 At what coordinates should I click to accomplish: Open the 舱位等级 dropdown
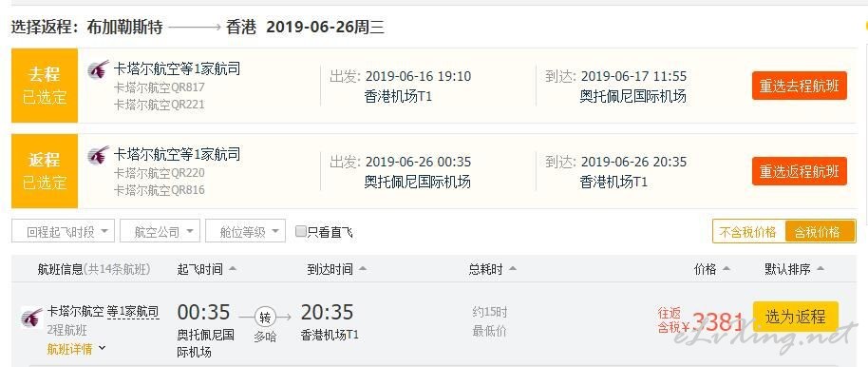(246, 231)
